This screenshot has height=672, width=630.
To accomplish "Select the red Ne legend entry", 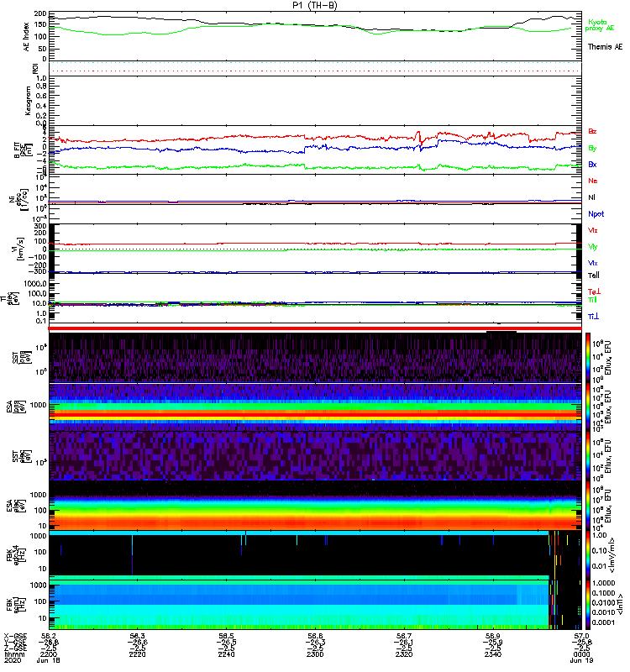I will [592, 181].
